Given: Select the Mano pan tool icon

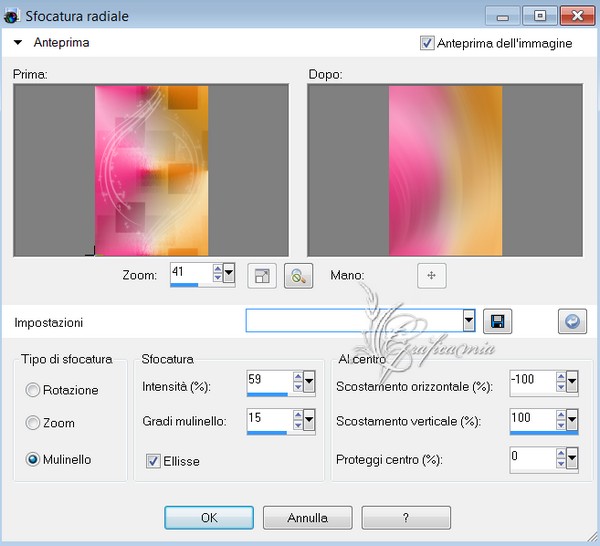Looking at the screenshot, I should tap(431, 275).
